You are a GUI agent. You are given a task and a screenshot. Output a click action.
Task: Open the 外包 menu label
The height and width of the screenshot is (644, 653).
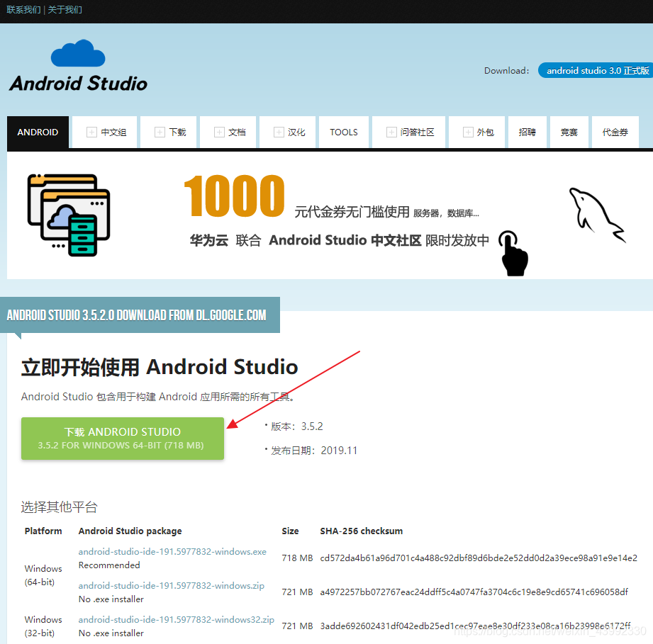[486, 132]
